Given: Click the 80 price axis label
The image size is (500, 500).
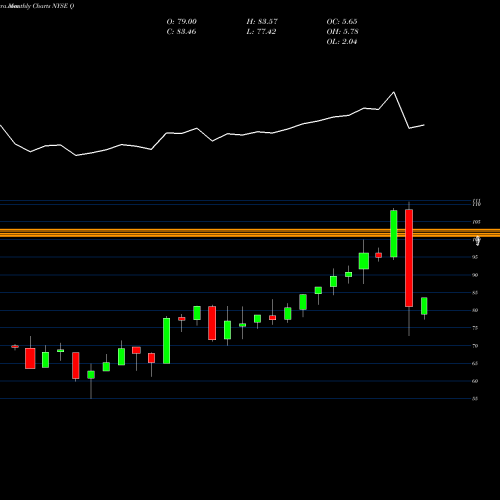Looking at the screenshot, I should click(475, 310).
